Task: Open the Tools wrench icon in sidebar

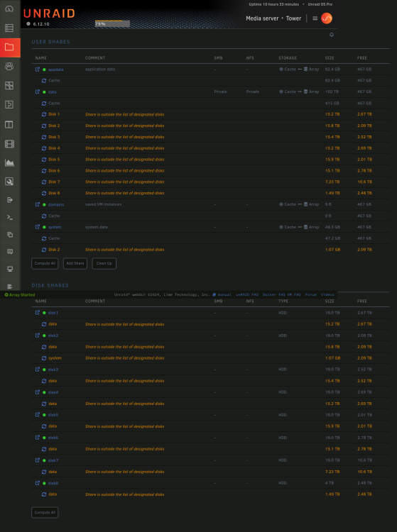Action: (9, 182)
